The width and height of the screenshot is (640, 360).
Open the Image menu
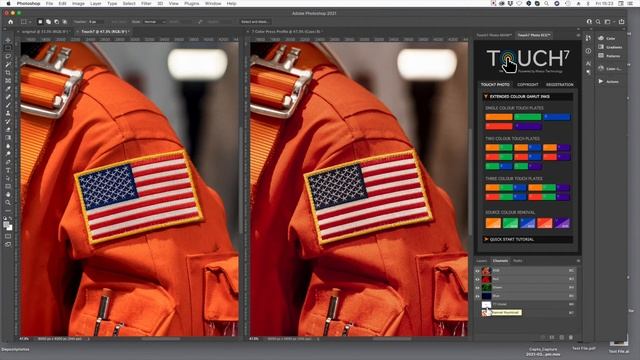coord(78,3)
